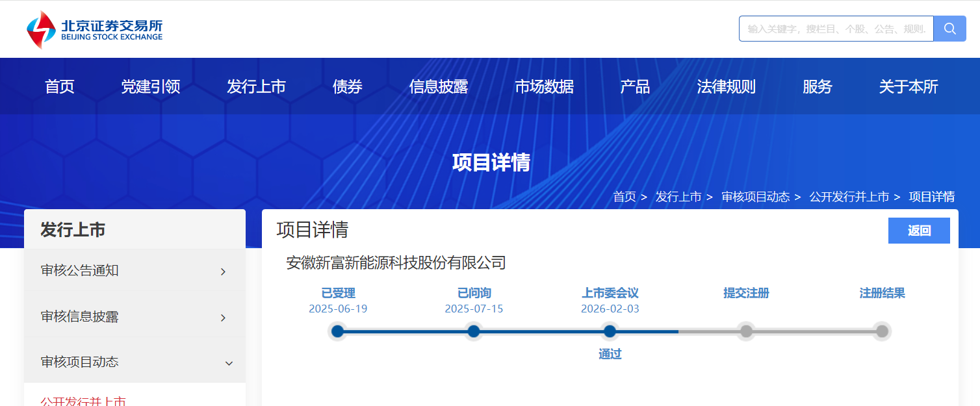
Task: Click the Beijing Stock Exchange logo
Action: tap(95, 30)
